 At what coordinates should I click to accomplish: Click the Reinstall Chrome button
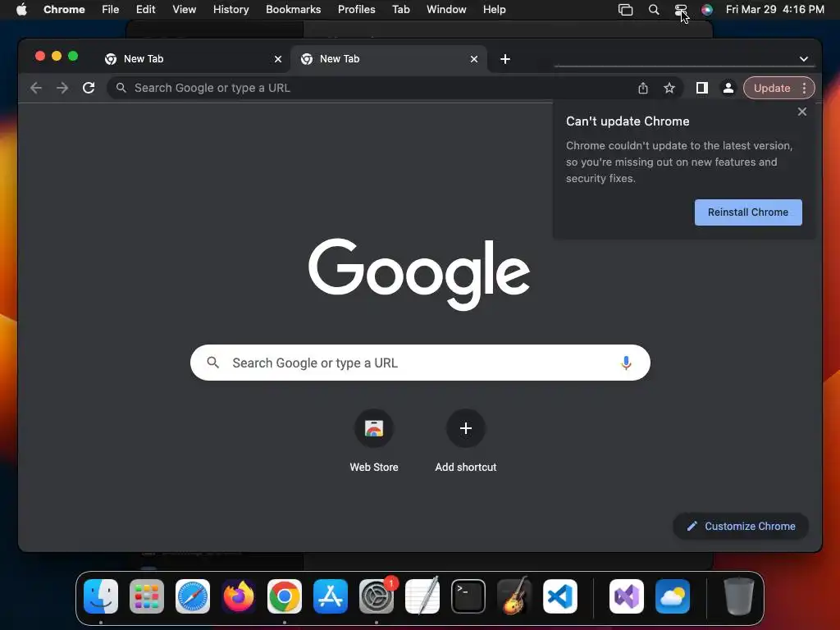coord(748,212)
